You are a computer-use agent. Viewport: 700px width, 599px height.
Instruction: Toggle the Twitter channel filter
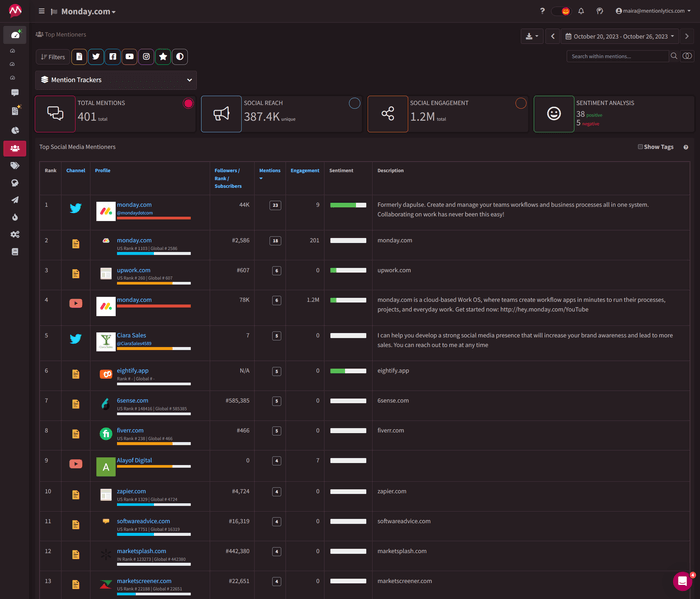click(x=96, y=57)
